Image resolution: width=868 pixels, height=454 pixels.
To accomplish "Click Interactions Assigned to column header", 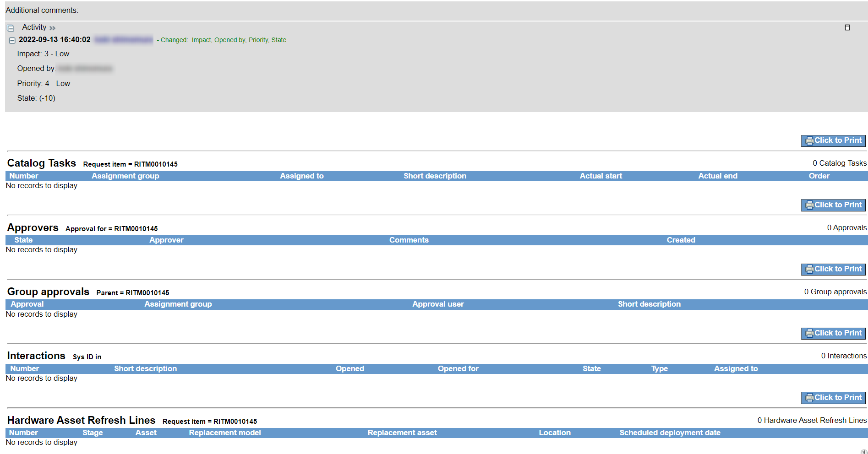I will pyautogui.click(x=736, y=368).
